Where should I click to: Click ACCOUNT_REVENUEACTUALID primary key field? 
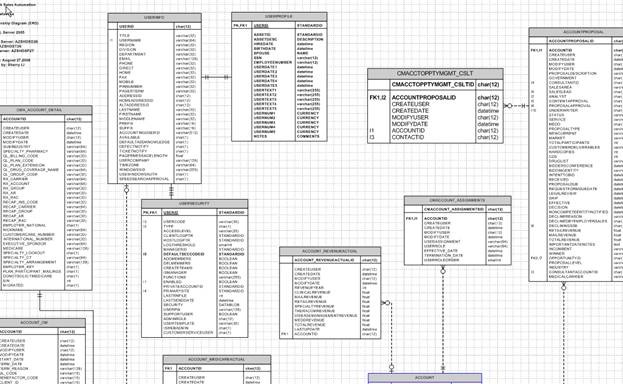324,260
